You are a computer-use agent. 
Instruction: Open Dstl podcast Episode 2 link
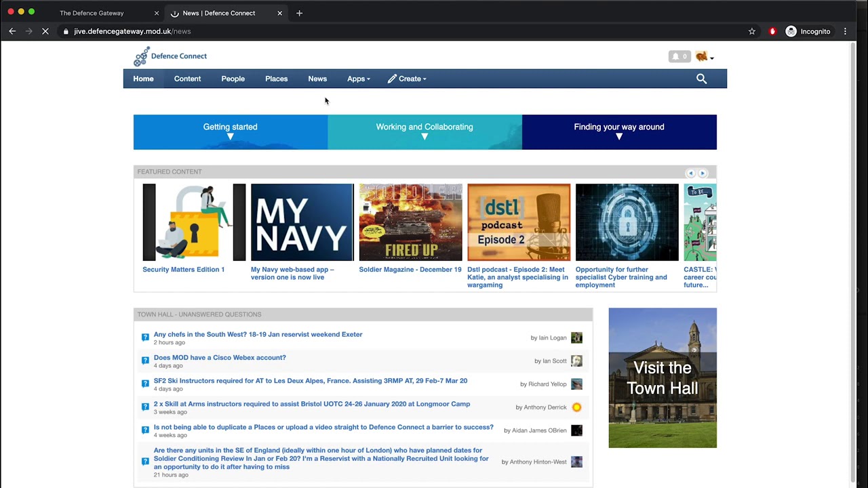tap(517, 277)
